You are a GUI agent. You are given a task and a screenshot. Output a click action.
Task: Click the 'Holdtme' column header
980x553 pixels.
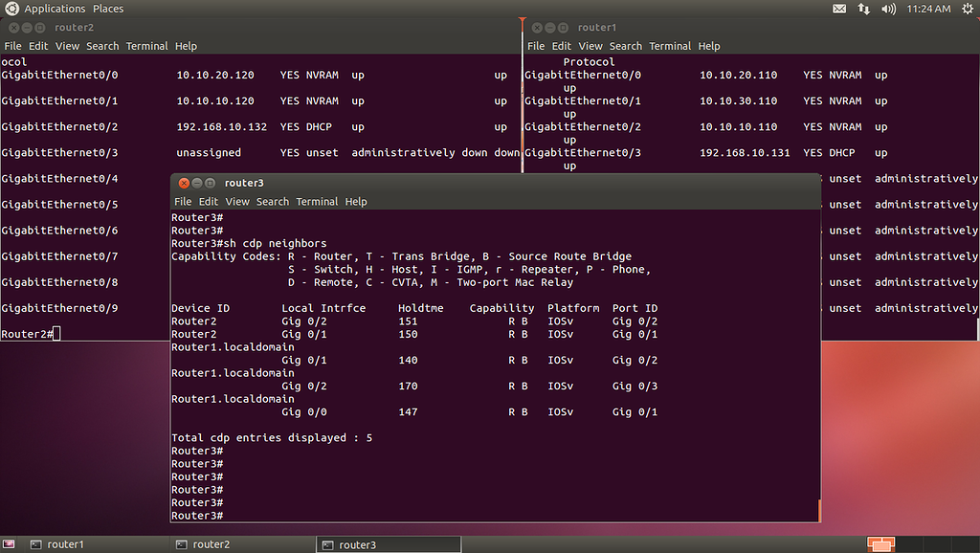pos(421,309)
